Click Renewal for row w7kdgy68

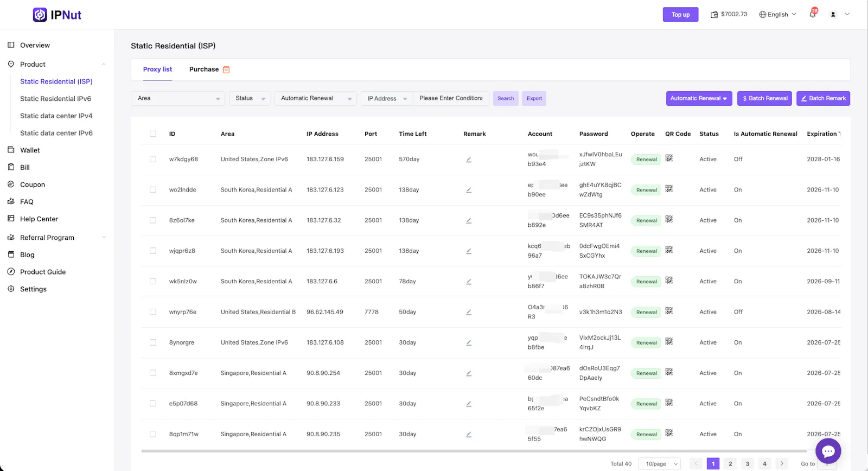click(x=646, y=160)
